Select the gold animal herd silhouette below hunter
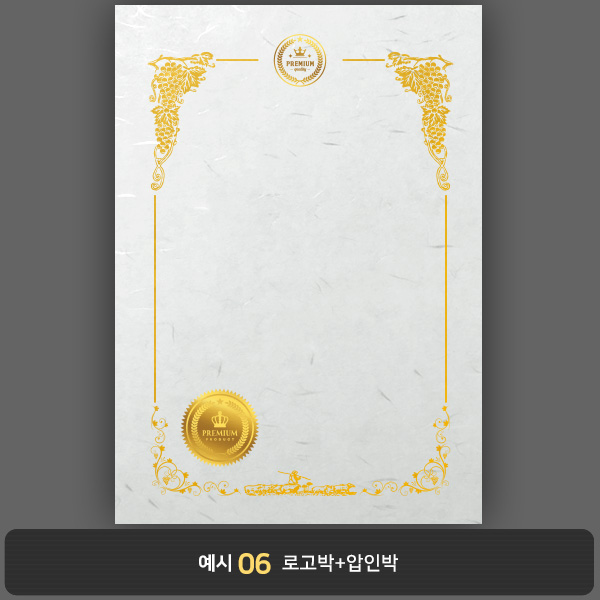Viewport: 600px width, 600px height. coord(300,489)
